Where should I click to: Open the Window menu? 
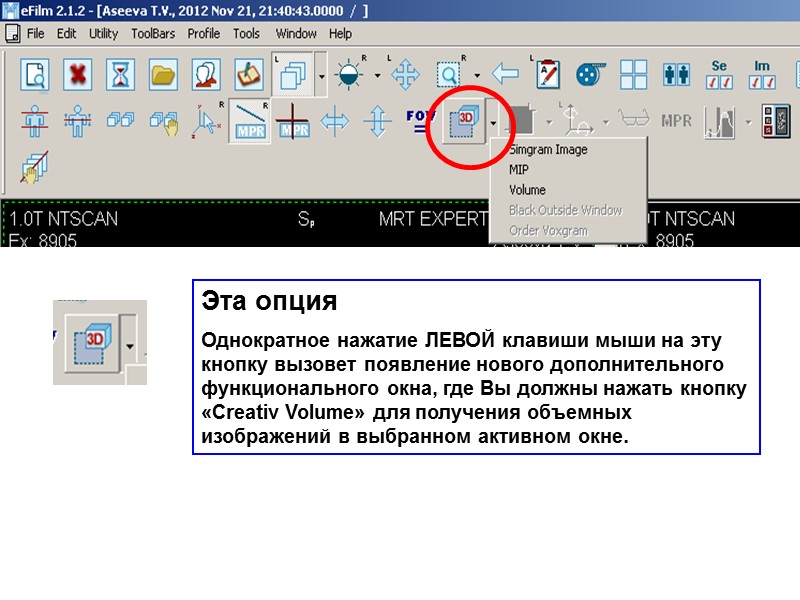point(296,34)
